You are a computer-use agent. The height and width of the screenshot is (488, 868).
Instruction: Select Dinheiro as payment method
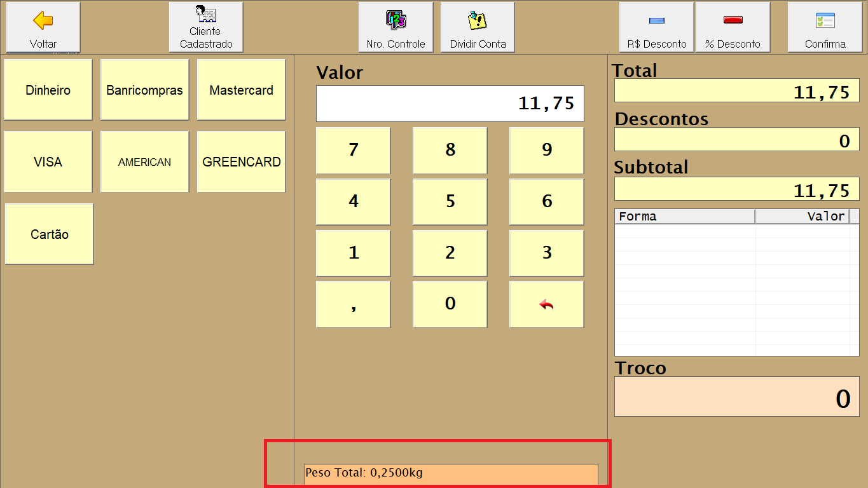48,90
